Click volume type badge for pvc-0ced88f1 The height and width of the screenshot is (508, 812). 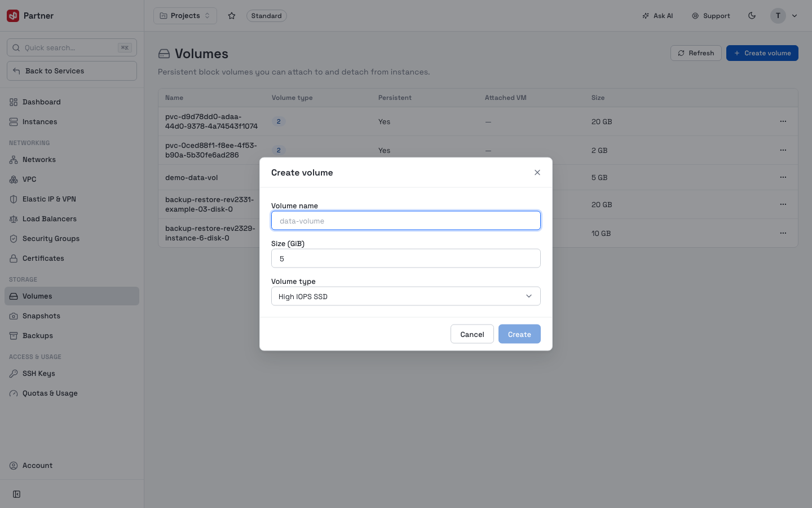coord(279,150)
